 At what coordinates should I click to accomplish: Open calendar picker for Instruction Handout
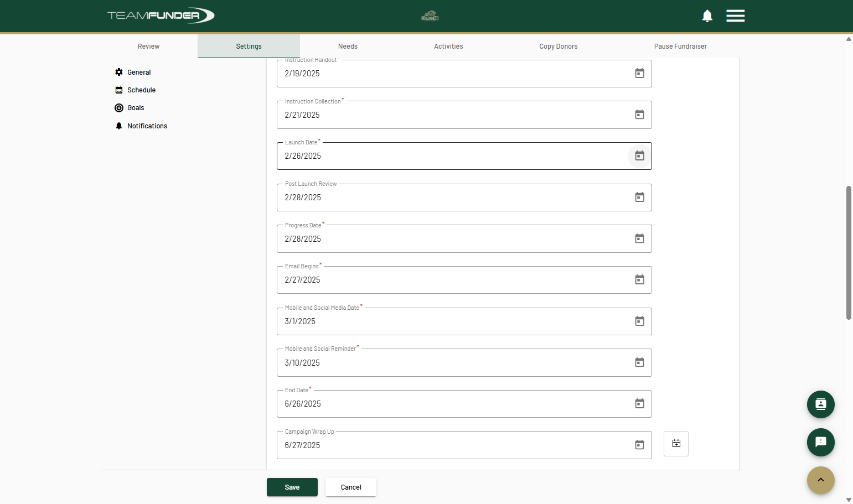click(x=639, y=74)
